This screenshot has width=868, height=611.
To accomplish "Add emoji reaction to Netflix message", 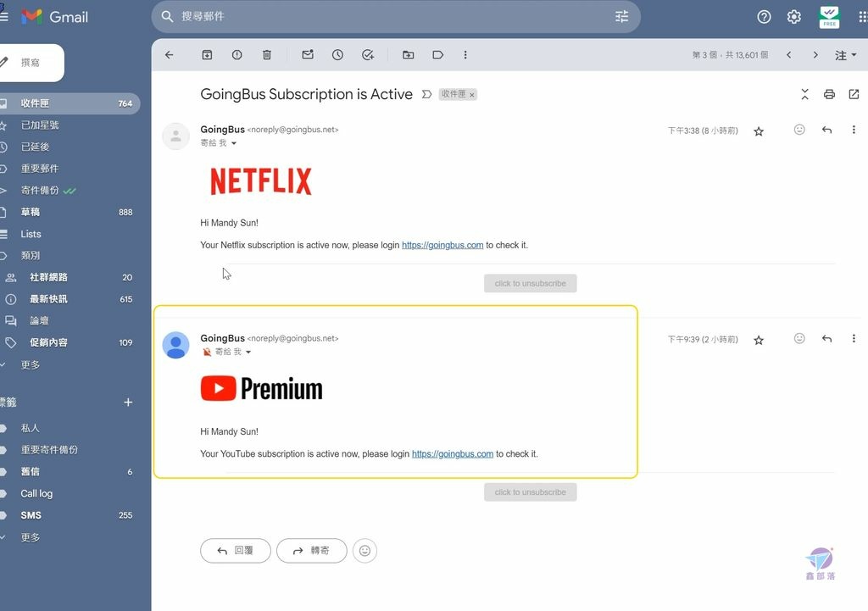I will [799, 130].
